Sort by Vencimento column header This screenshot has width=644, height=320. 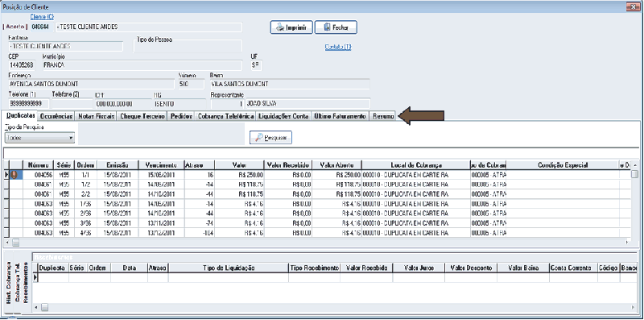[x=162, y=165]
